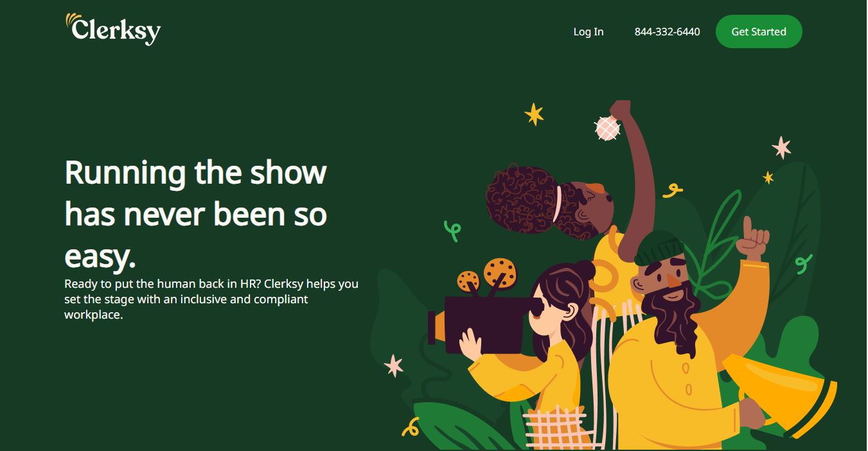
Task: Click the bearded man's green beanie
Action: coord(660,247)
